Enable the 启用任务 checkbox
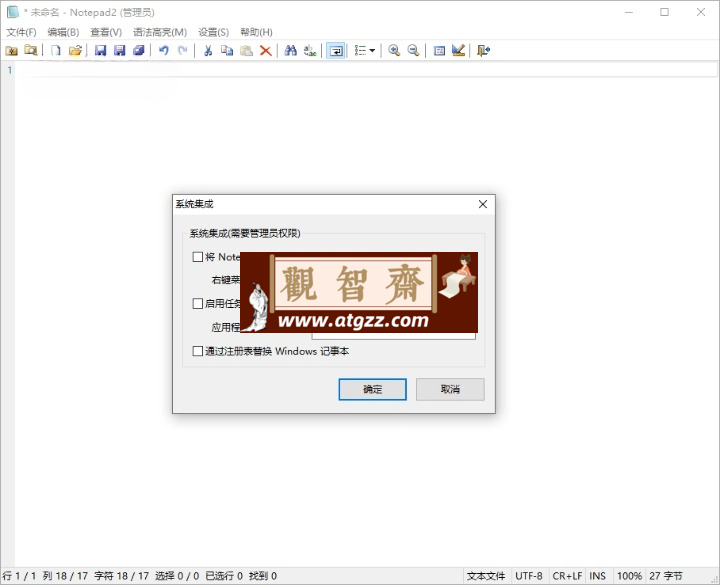Screen dimensions: 720x585 [197, 304]
